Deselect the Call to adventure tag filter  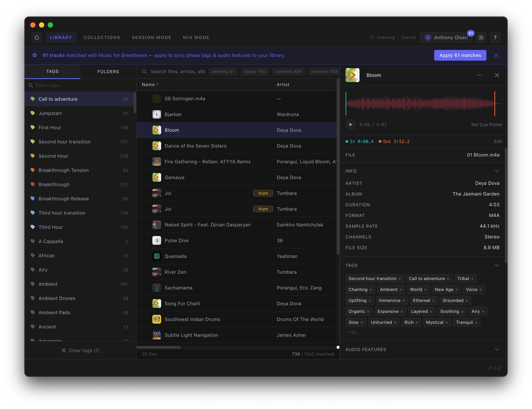[79, 99]
